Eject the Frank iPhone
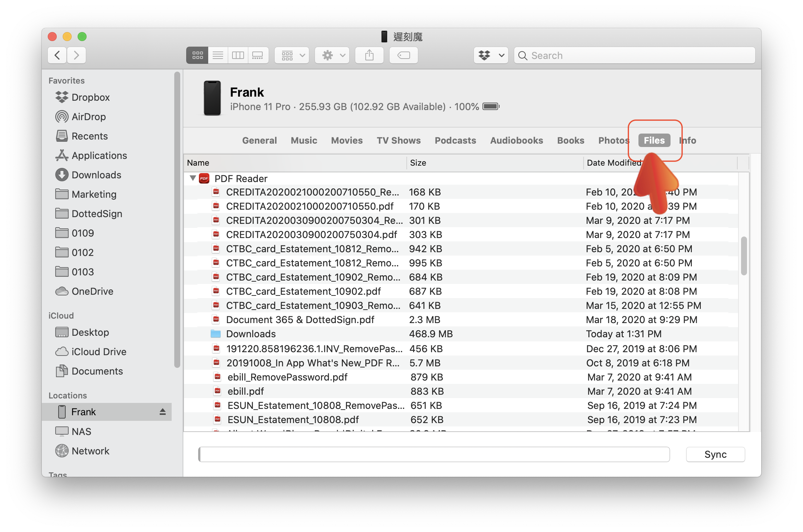 (163, 412)
